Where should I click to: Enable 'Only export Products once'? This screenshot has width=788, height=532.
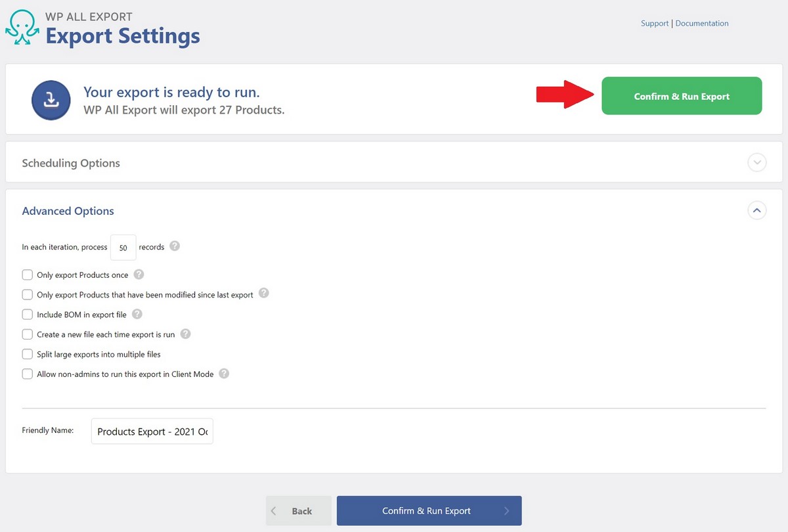(27, 275)
